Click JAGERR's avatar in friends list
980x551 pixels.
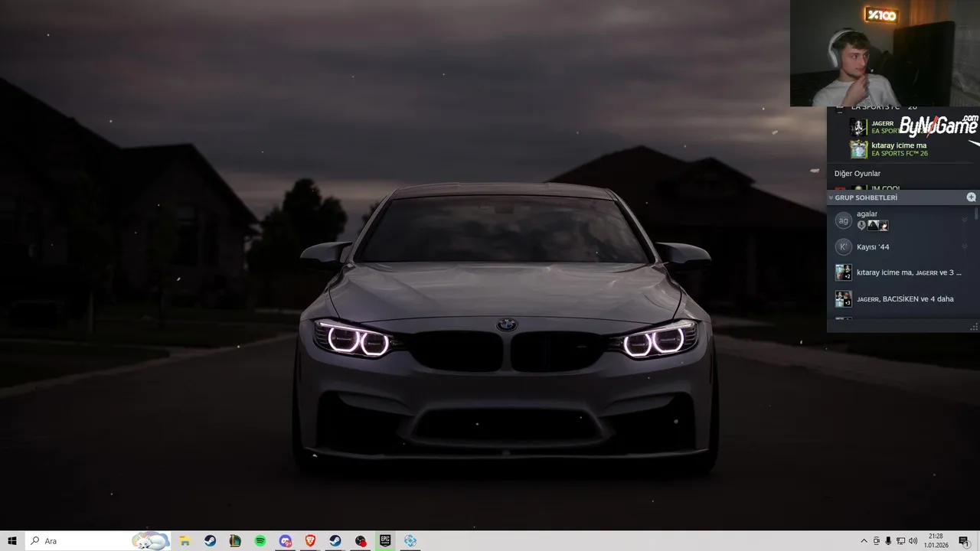(859, 127)
